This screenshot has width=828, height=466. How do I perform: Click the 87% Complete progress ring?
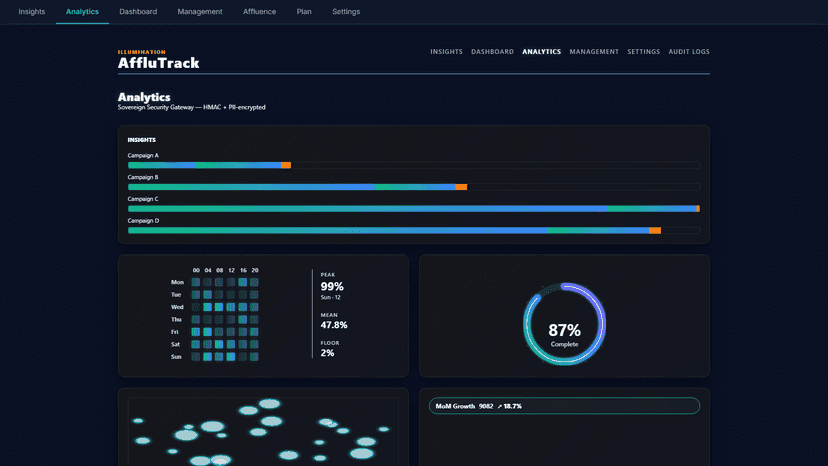click(x=564, y=324)
